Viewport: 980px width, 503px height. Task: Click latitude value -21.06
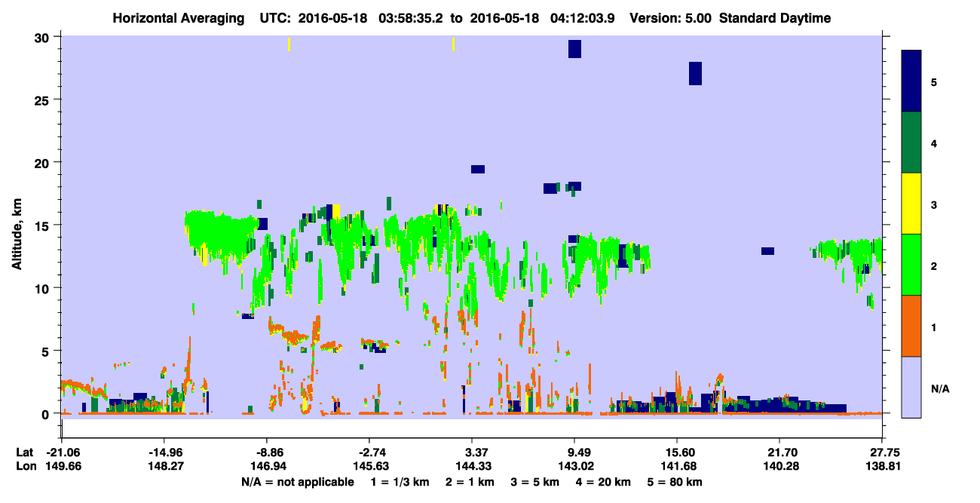[62, 452]
